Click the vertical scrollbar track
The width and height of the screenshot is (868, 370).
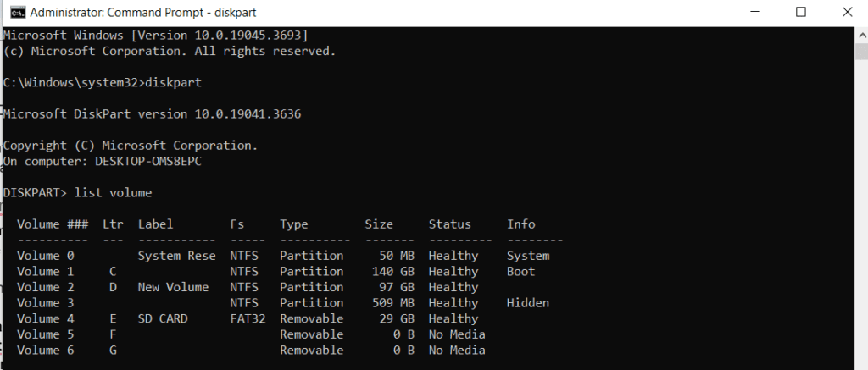tap(860, 212)
